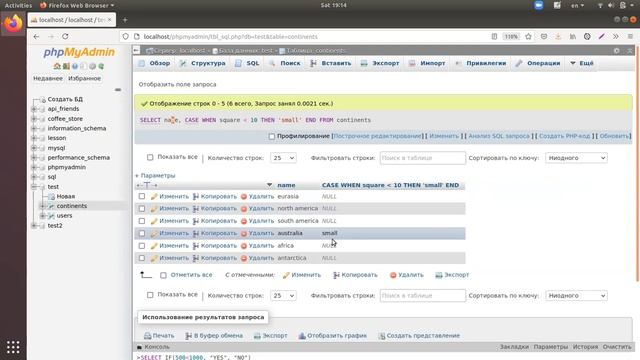This screenshot has height=360, width=640.
Task: Expand the mysql database tree node
Action: pos(34,148)
